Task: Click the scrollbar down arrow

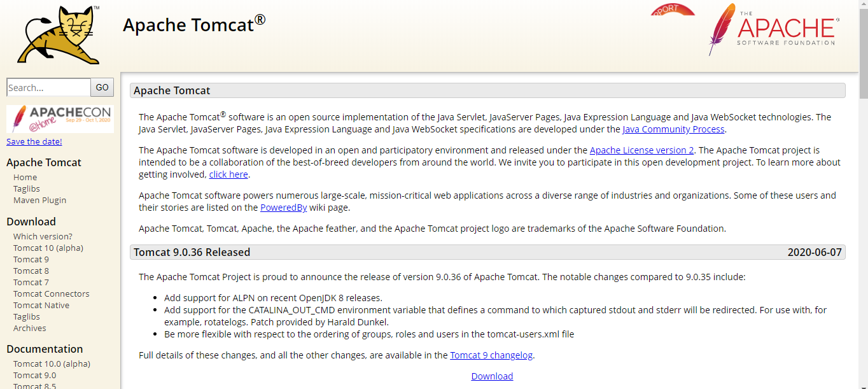Action: [x=864, y=385]
